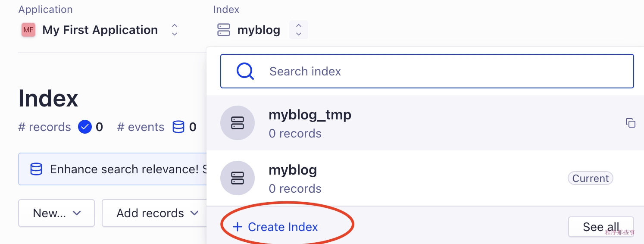Select myblog_tmp from the index list
644x244 pixels.
tap(310, 115)
